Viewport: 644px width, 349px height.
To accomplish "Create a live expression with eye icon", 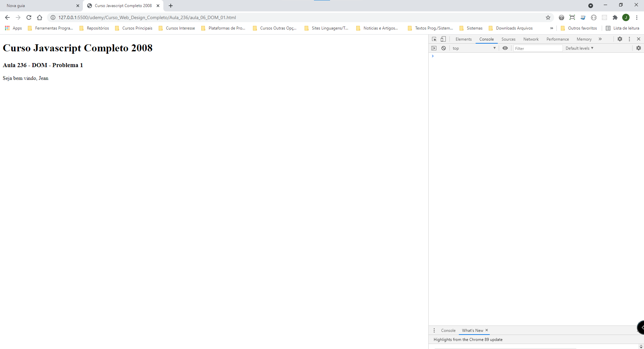I will click(505, 48).
